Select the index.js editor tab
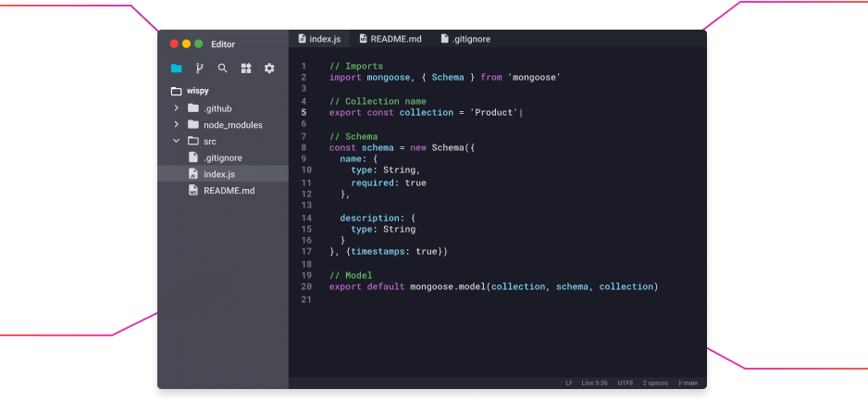This screenshot has width=868, height=402. click(318, 39)
